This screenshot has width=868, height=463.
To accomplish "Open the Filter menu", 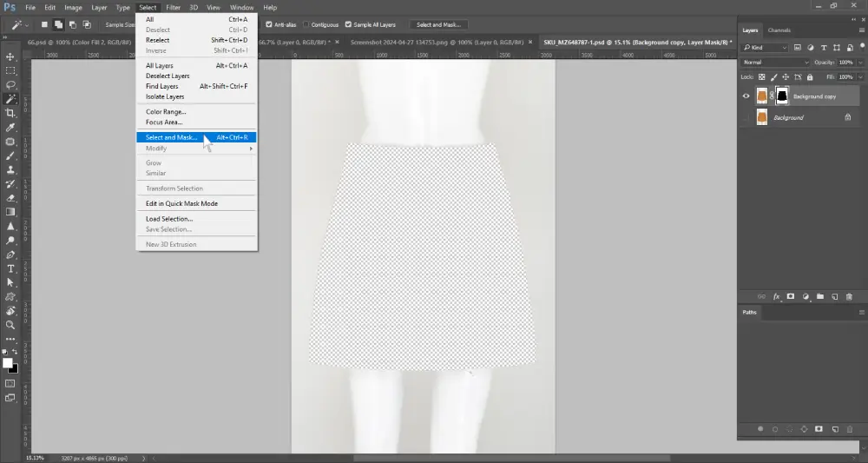I will click(x=174, y=8).
